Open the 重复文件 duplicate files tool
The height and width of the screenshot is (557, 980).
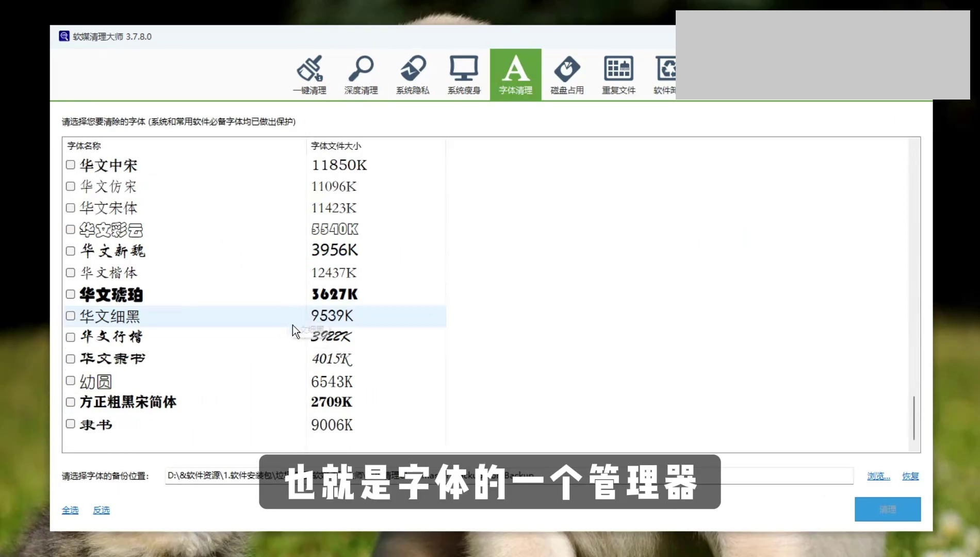pyautogui.click(x=618, y=75)
